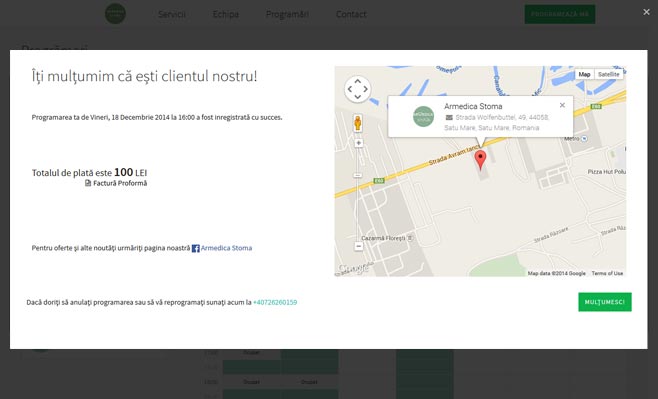Switch map to Satellite view
Viewport: 658px width, 399px height.
click(608, 74)
